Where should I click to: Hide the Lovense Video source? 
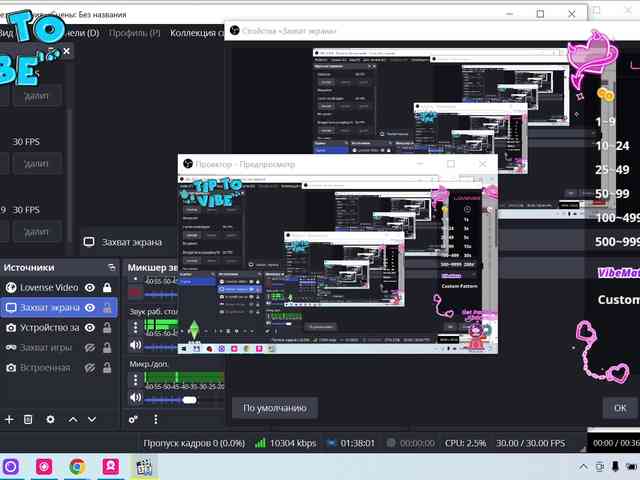tap(90, 288)
